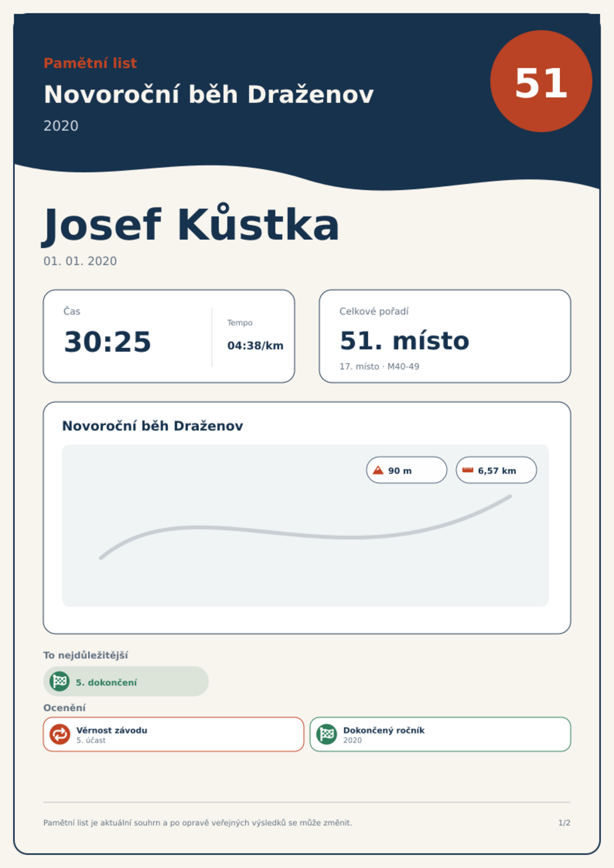Open the Věrnost závodu award card

174,734
